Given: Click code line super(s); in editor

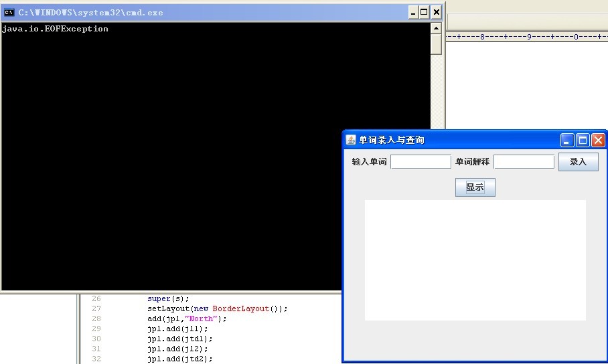Looking at the screenshot, I should [x=168, y=299].
